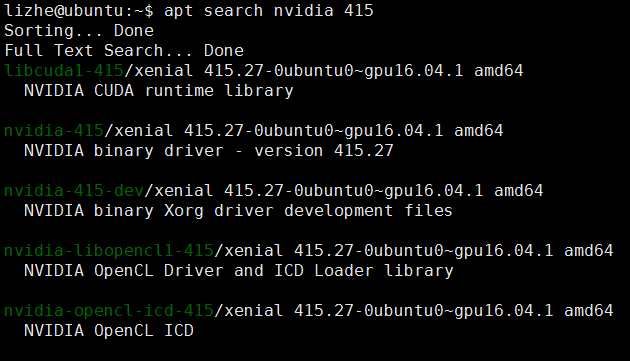Click the 'Sorting... Done' line

79,31
